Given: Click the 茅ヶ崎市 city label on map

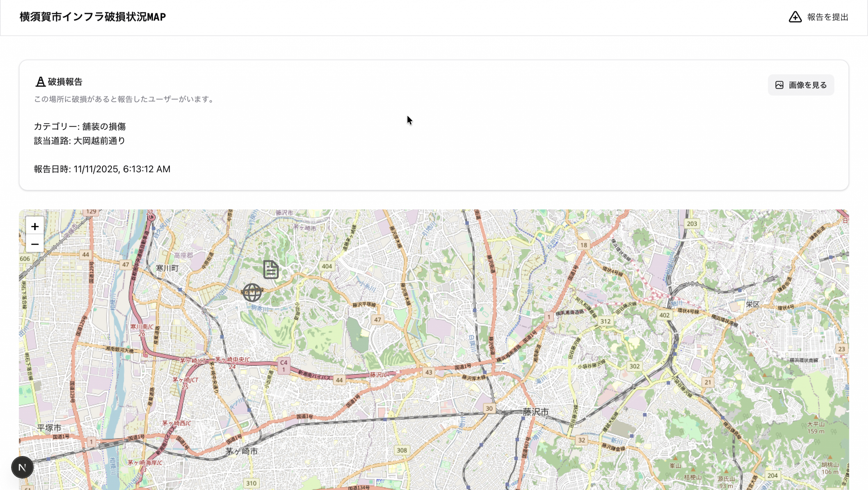Looking at the screenshot, I should (241, 451).
